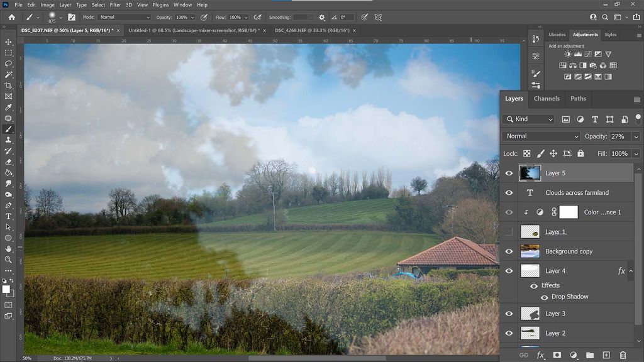Select the Clouds across farmland text layer

point(576,192)
